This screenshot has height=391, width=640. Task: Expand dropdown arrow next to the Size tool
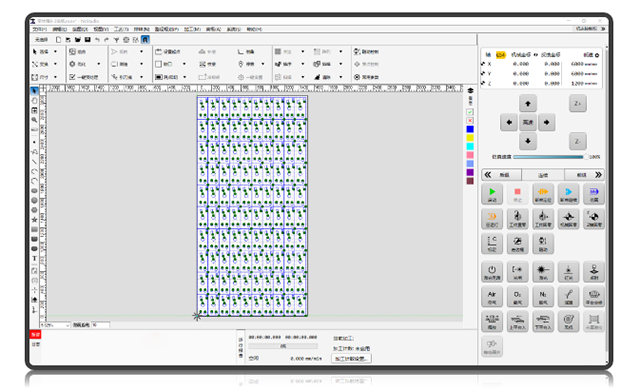click(x=56, y=77)
